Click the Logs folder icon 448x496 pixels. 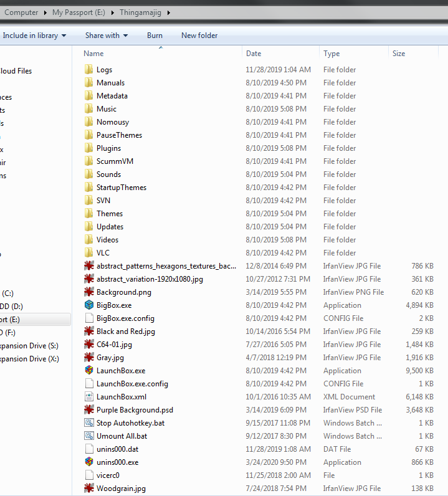pyautogui.click(x=89, y=70)
